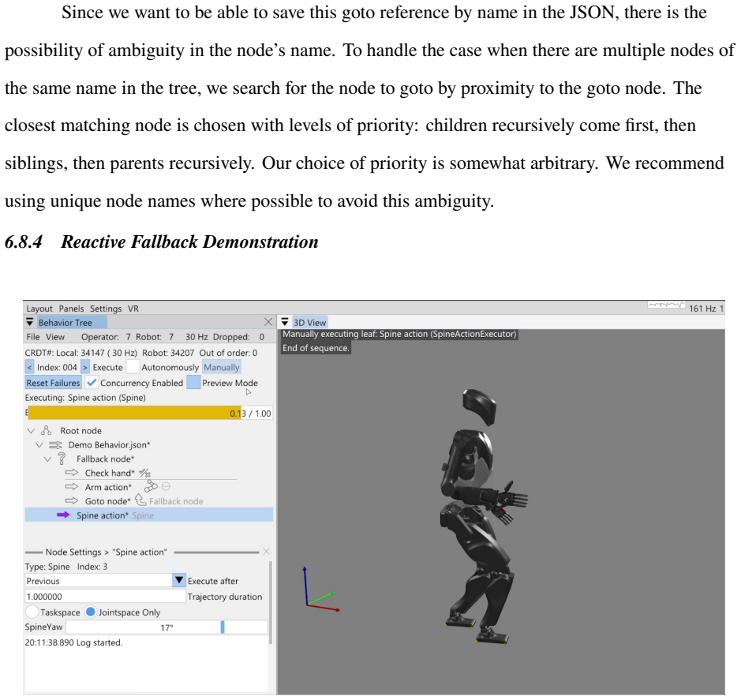This screenshot has width=741, height=700.
Task: Click the 161 Hz frame rate readout
Action: [x=702, y=309]
